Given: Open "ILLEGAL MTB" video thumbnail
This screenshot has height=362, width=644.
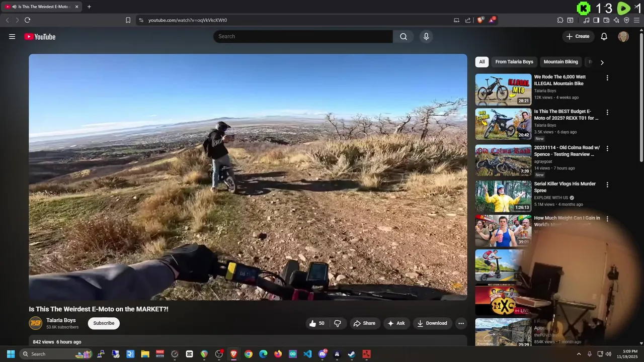Looking at the screenshot, I should pyautogui.click(x=503, y=89).
